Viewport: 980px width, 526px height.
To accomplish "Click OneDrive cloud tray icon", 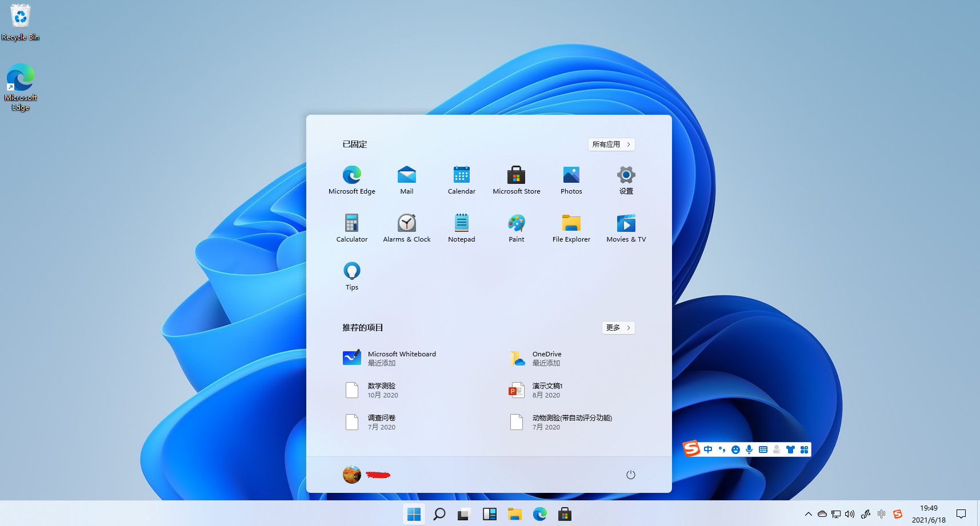I will 822,514.
